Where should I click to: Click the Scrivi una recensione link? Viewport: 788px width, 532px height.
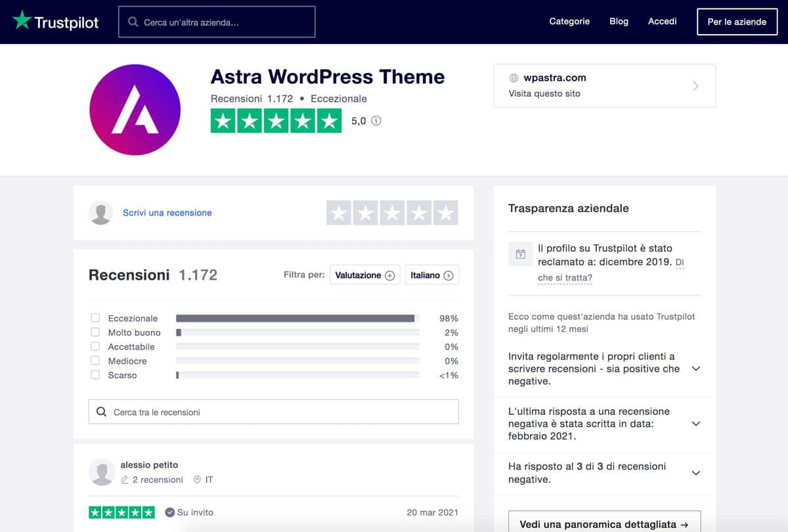[x=167, y=213]
